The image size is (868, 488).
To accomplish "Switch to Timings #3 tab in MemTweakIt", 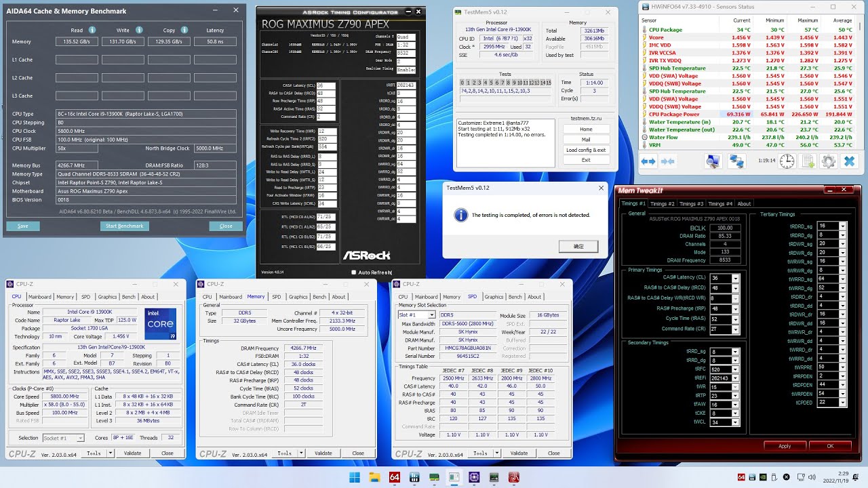I will [x=692, y=203].
